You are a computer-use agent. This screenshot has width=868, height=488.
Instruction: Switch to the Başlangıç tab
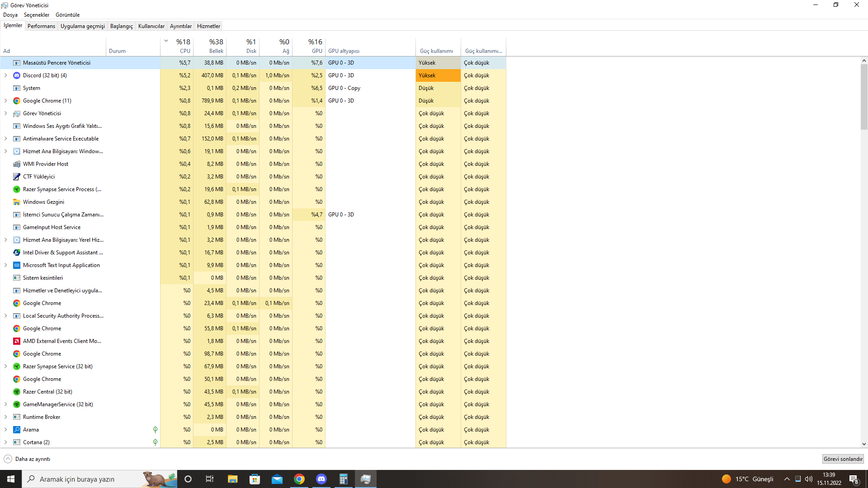coord(121,26)
